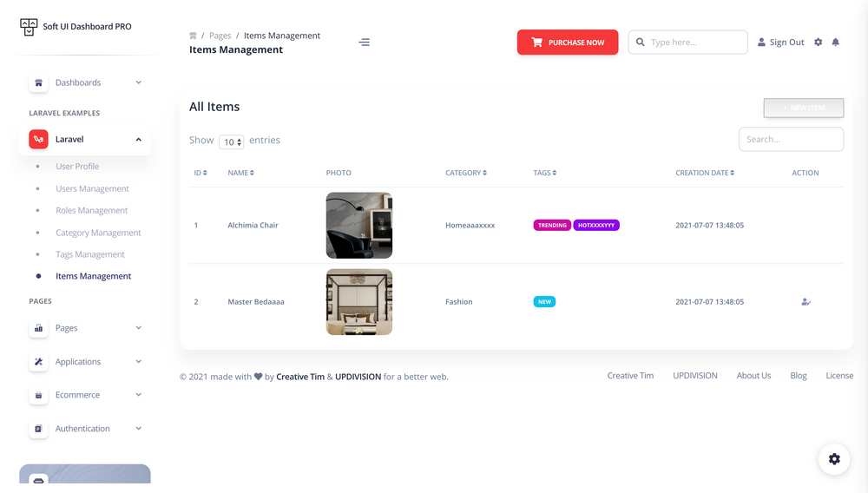The image size is (868, 493).
Task: Click the Alchimia Chair name cell
Action: (x=253, y=225)
